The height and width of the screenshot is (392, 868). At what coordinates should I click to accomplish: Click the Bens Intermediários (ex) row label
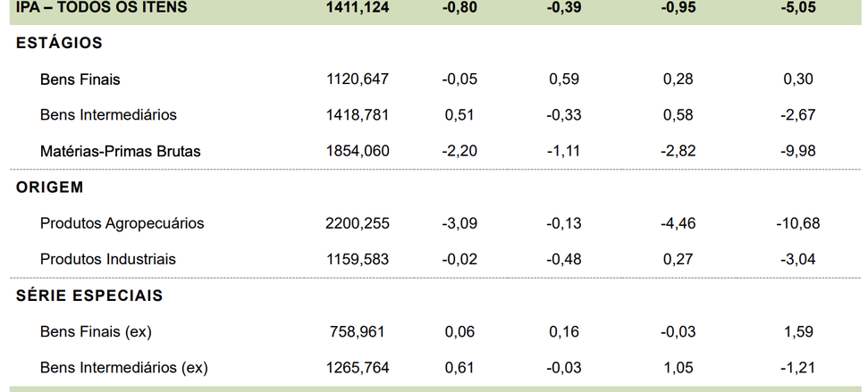point(123,368)
